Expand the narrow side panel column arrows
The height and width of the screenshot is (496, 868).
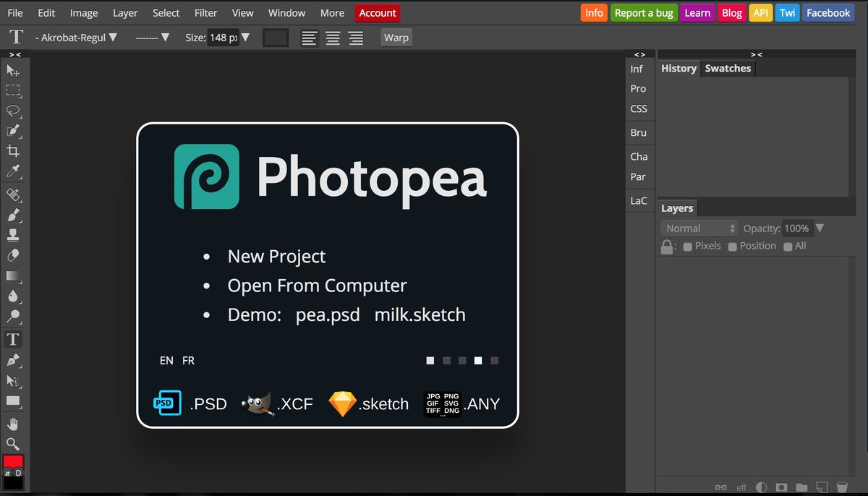(x=639, y=54)
